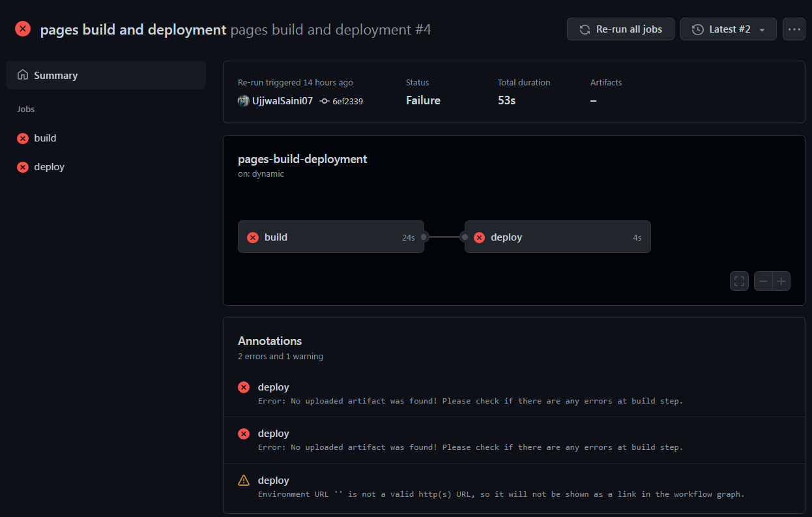Viewport: 812px width, 517px height.
Task: Click the zoom-out control on the workflow graph
Action: pyautogui.click(x=763, y=281)
